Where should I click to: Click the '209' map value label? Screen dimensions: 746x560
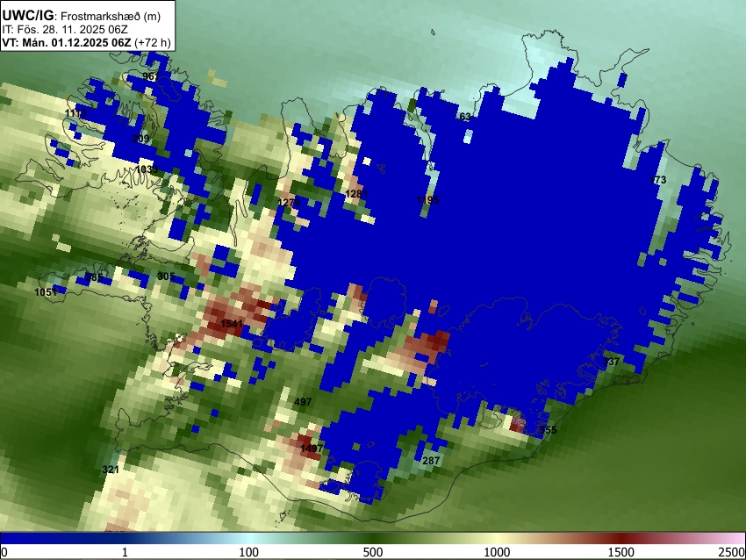(x=140, y=139)
